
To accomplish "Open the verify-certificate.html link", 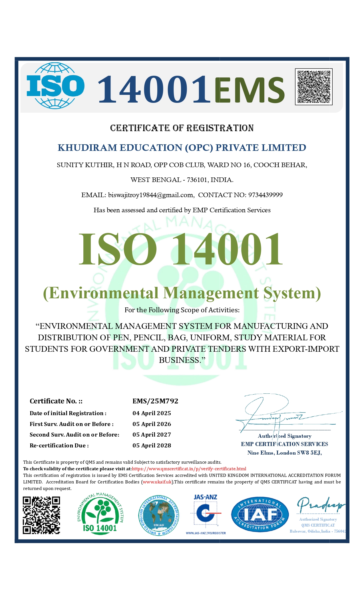I will point(189,469).
